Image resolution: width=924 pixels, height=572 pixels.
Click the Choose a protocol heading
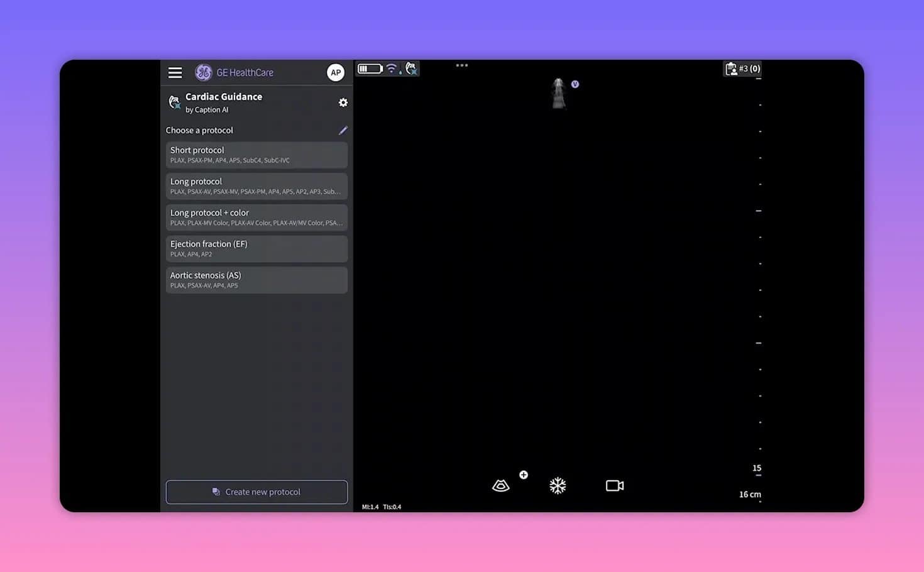199,130
